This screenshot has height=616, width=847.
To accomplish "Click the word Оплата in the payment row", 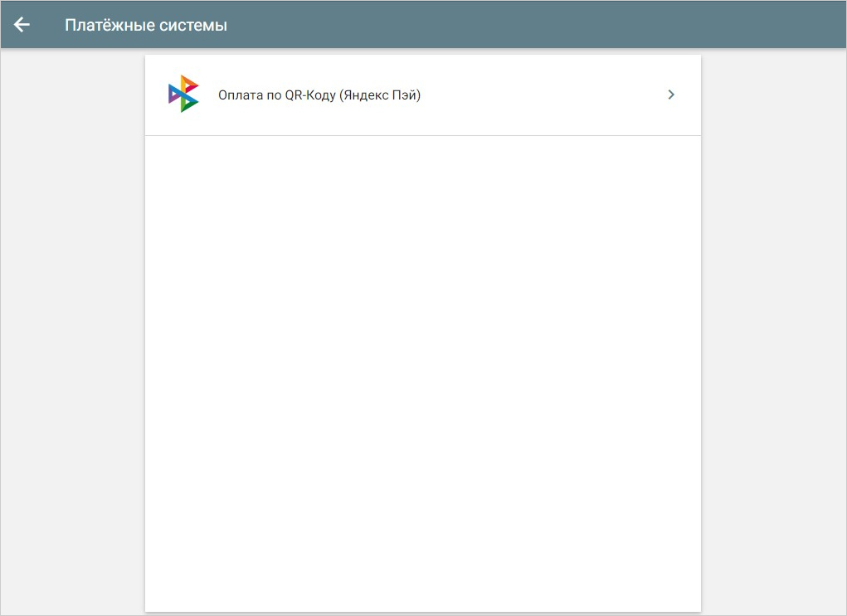I will 240,95.
